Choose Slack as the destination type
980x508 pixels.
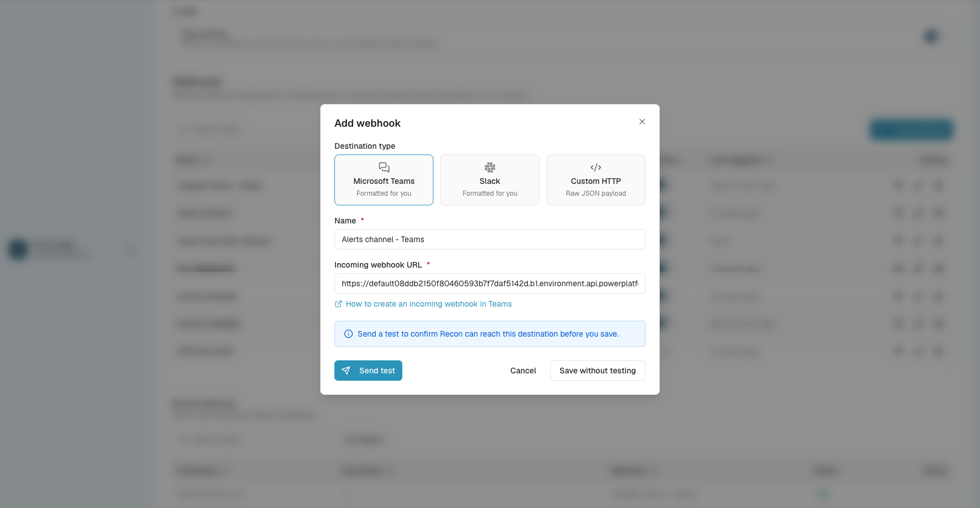click(490, 180)
